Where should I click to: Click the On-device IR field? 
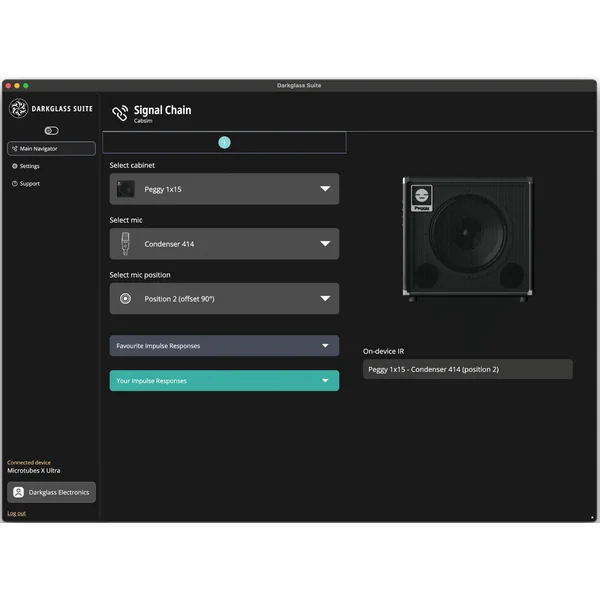(468, 369)
